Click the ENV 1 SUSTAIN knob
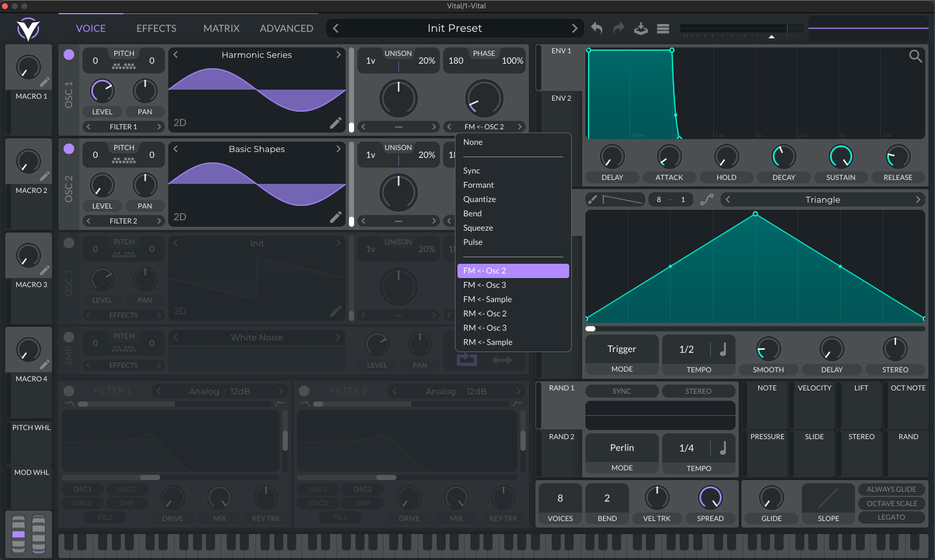 click(x=841, y=157)
